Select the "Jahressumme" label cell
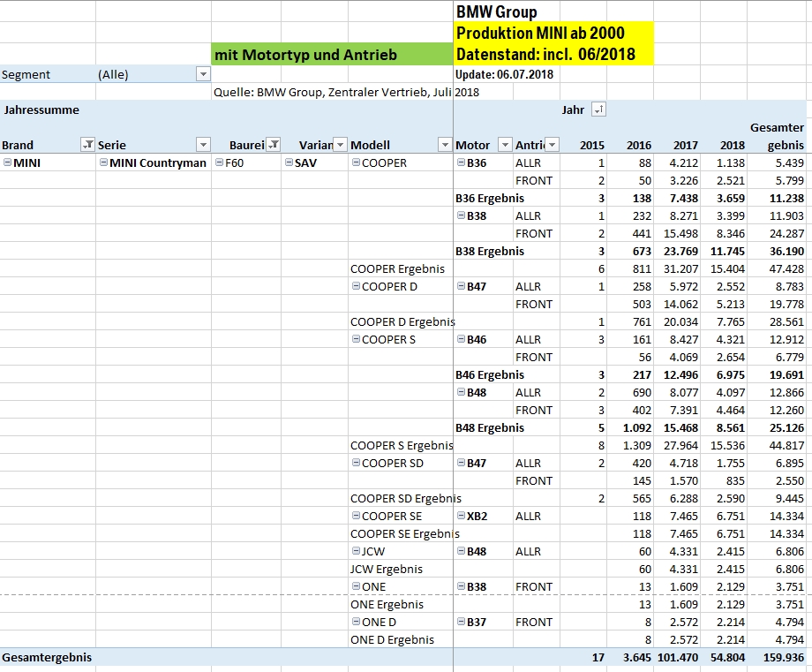This screenshot has height=672, width=812. pos(41,109)
